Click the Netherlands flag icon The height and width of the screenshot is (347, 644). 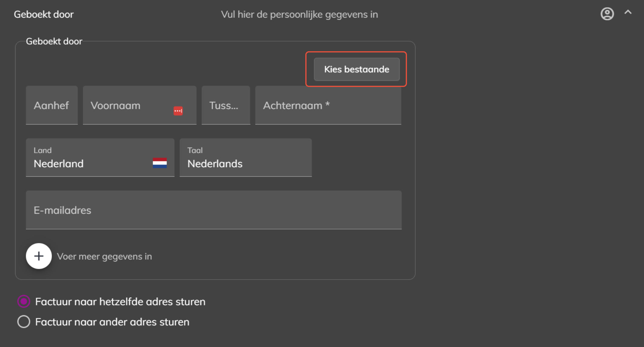pyautogui.click(x=160, y=163)
